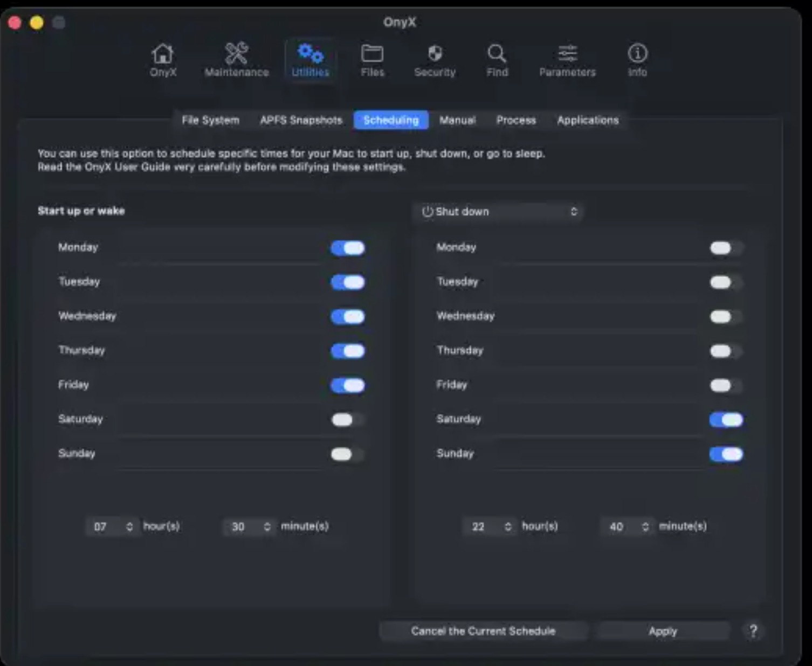Switch to the Manual tab

(457, 120)
